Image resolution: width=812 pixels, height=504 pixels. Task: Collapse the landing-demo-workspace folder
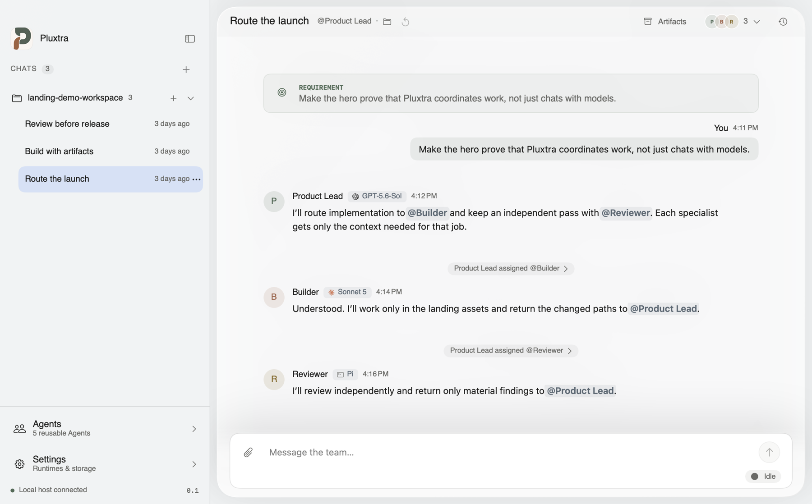tap(191, 98)
